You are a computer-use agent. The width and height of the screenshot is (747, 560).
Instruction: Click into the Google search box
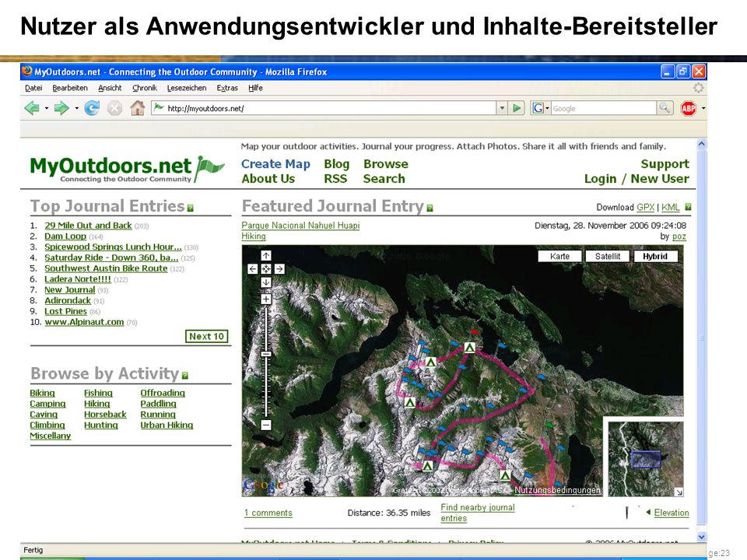coord(604,108)
